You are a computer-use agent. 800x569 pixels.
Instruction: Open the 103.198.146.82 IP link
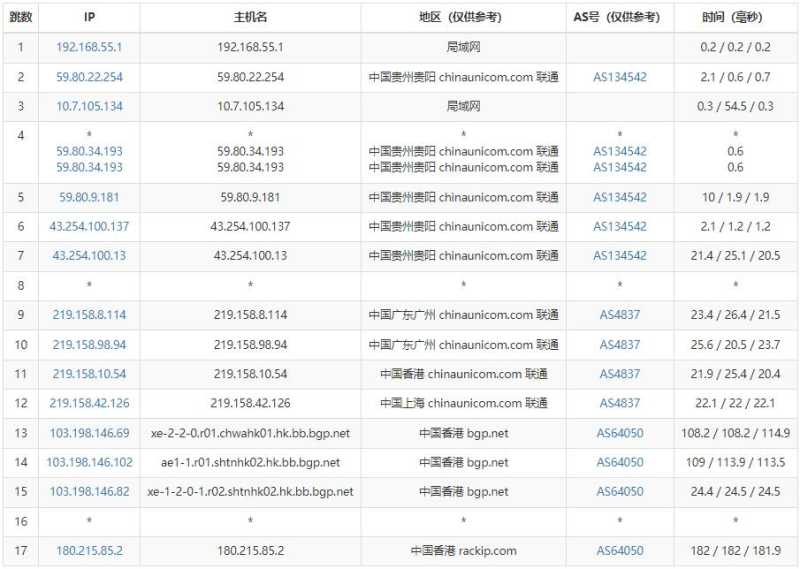point(89,491)
